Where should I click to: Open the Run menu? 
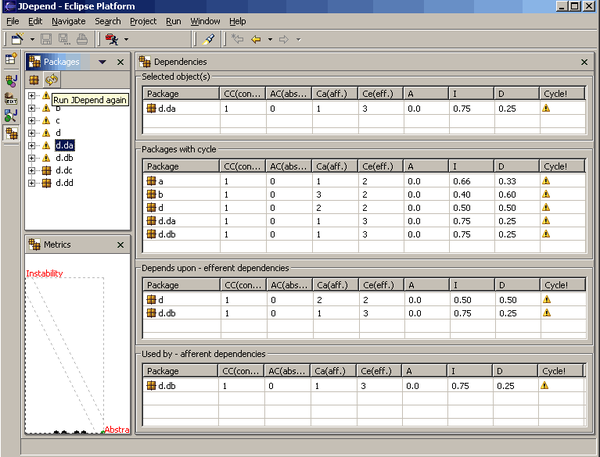(173, 21)
